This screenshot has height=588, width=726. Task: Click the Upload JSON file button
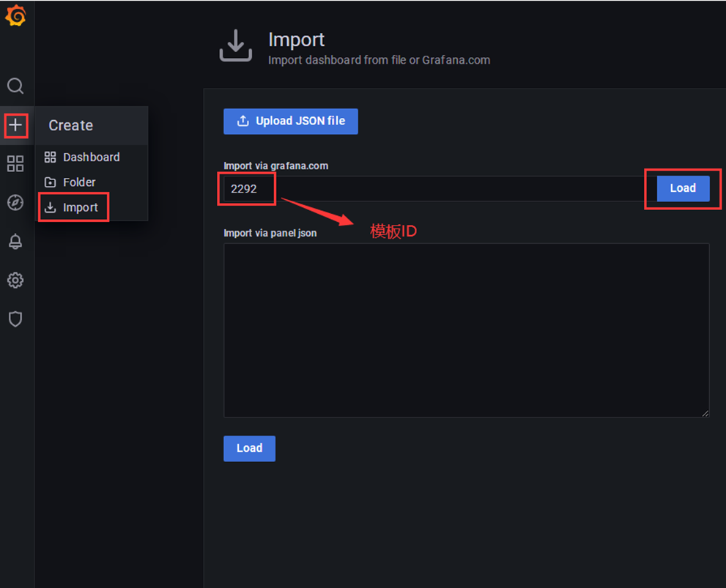pyautogui.click(x=291, y=122)
